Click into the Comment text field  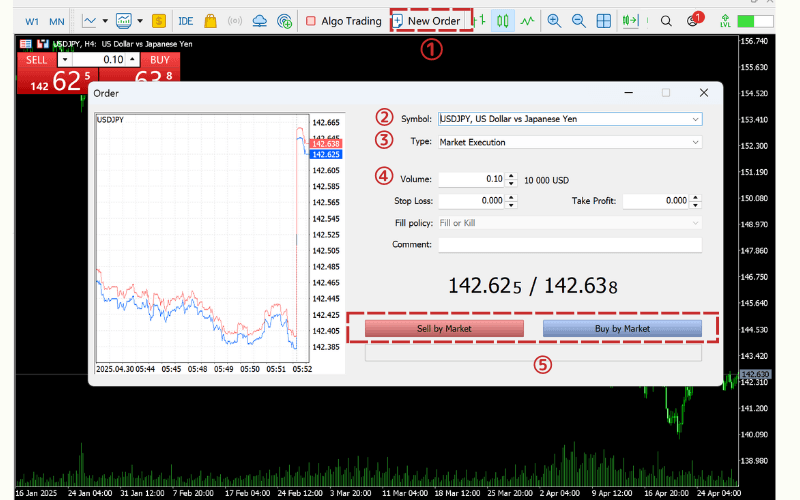[x=569, y=245]
